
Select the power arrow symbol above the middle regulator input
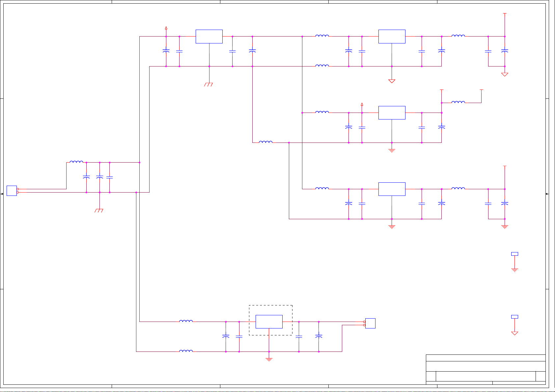pyautogui.click(x=362, y=104)
